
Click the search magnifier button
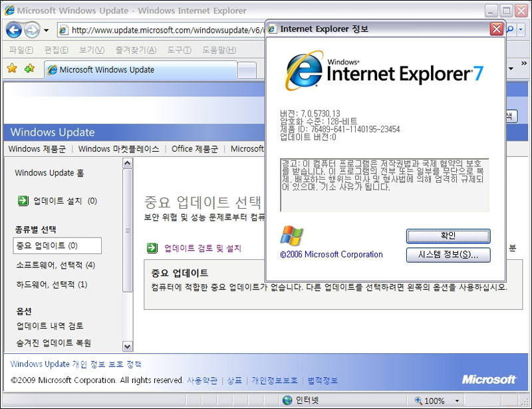tap(510, 30)
